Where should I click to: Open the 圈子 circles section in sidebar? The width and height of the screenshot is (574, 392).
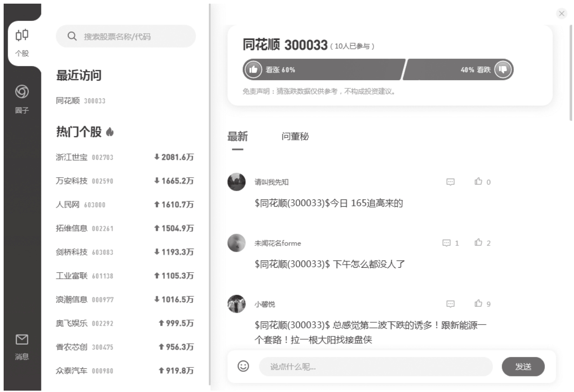coord(22,100)
